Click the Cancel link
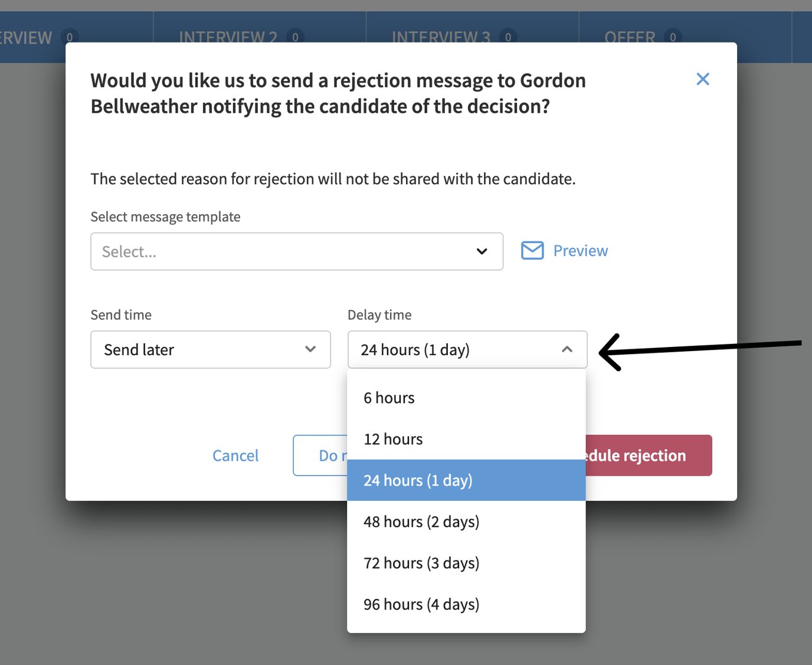 235,455
